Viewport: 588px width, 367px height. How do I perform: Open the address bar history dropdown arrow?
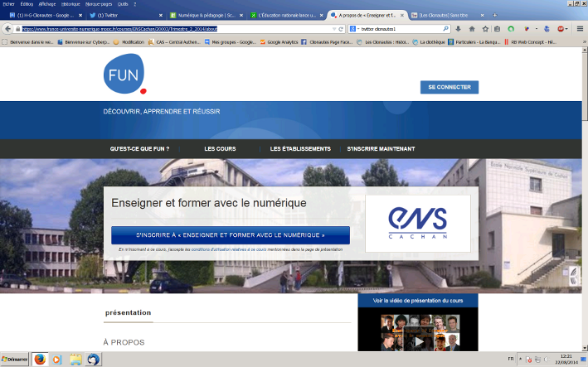coord(333,29)
